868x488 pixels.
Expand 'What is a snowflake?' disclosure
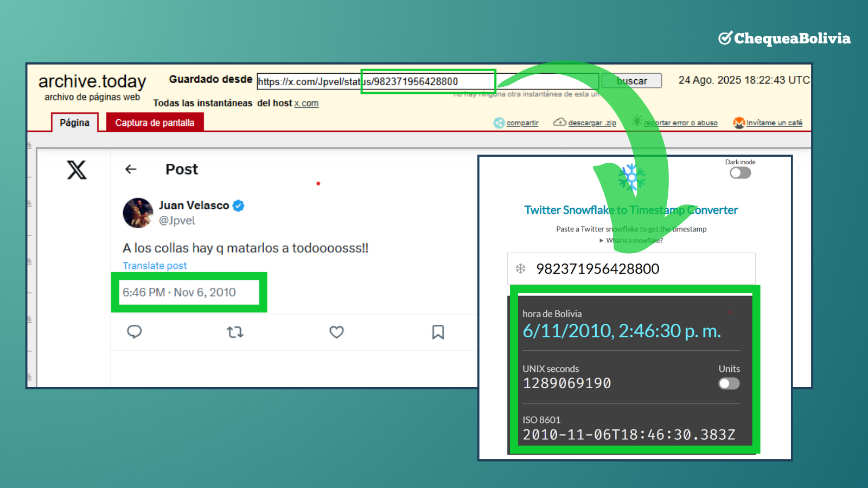tap(631, 240)
